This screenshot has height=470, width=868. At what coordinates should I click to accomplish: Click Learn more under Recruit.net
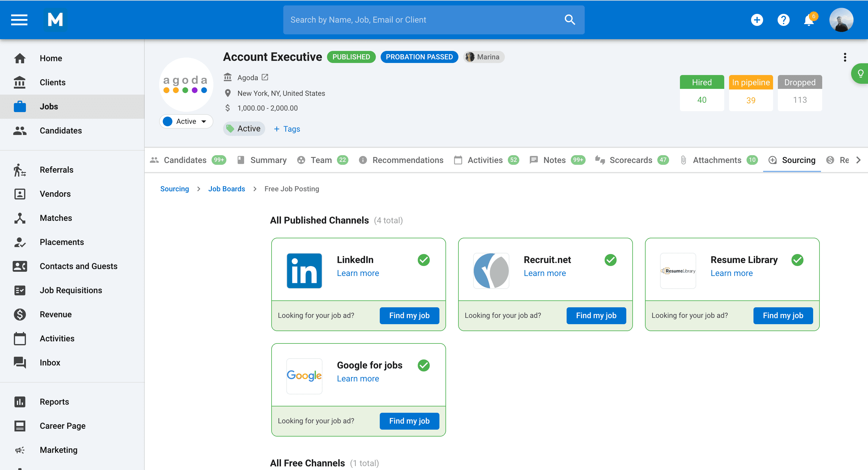[x=545, y=273]
